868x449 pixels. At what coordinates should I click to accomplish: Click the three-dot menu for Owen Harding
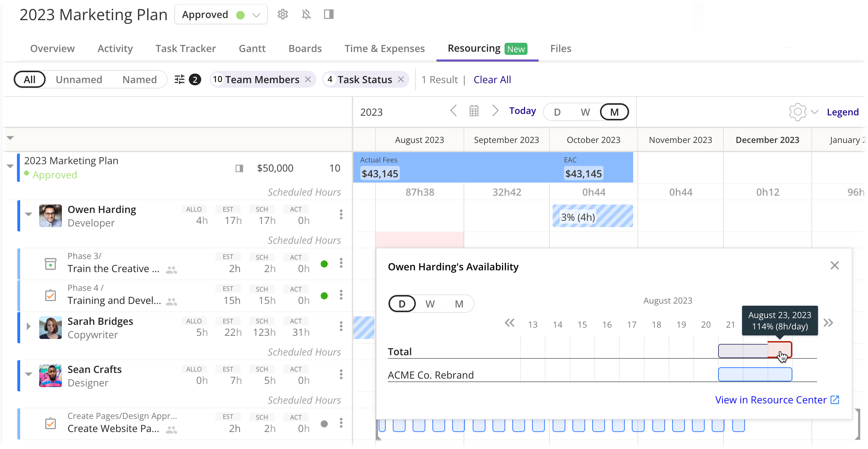tap(341, 214)
